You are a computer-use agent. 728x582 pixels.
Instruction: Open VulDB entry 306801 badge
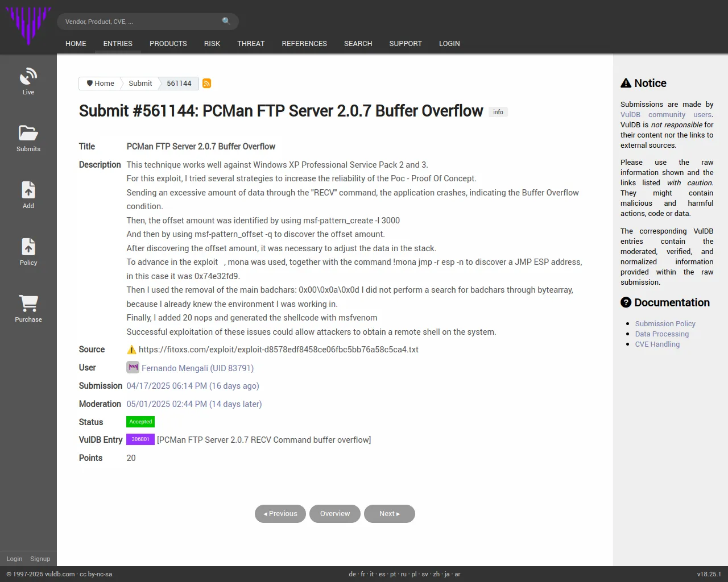140,439
